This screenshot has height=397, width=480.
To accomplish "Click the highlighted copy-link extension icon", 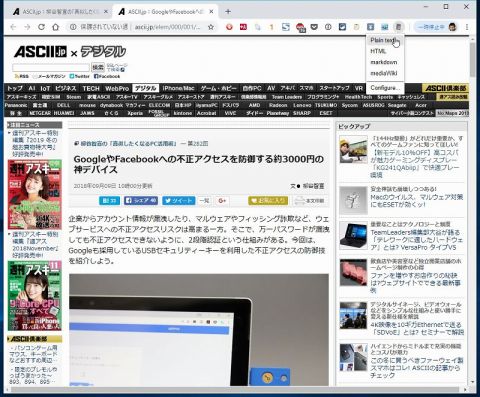I will [398, 27].
